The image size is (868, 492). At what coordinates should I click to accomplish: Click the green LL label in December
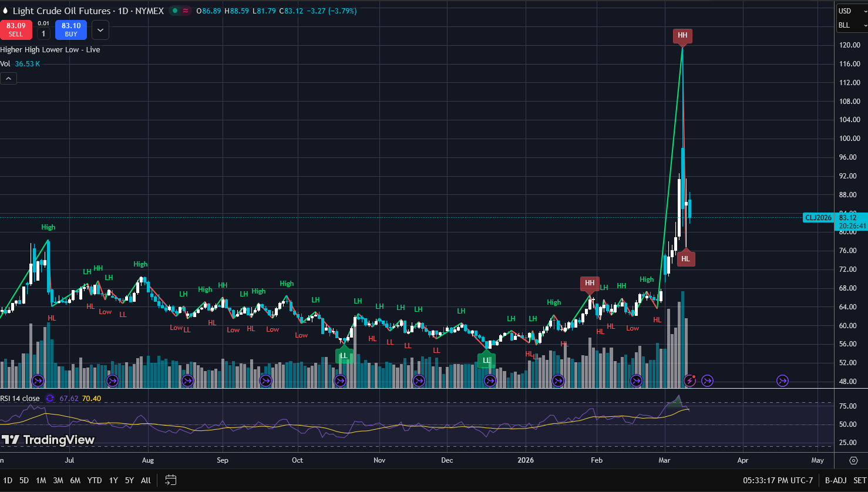(x=486, y=360)
